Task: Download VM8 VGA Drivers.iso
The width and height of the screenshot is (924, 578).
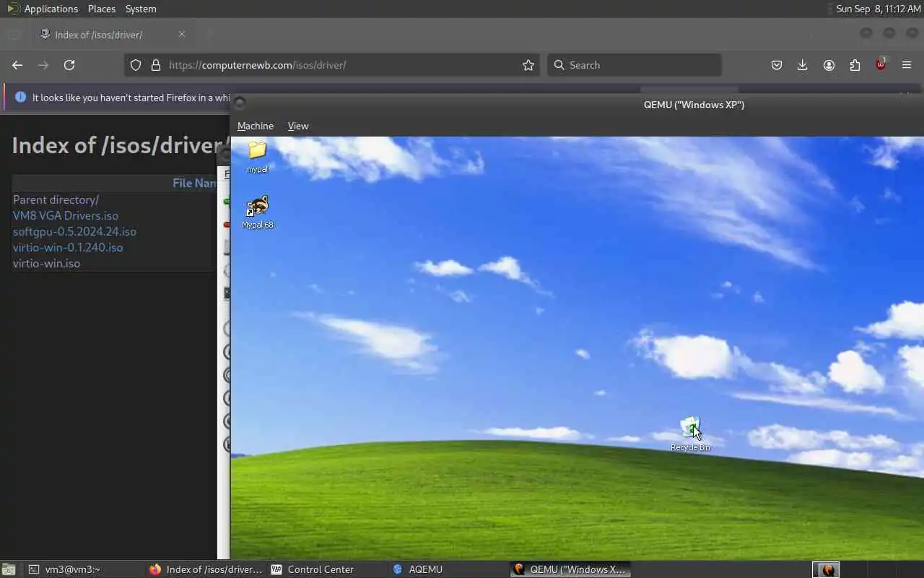Action: click(x=66, y=215)
